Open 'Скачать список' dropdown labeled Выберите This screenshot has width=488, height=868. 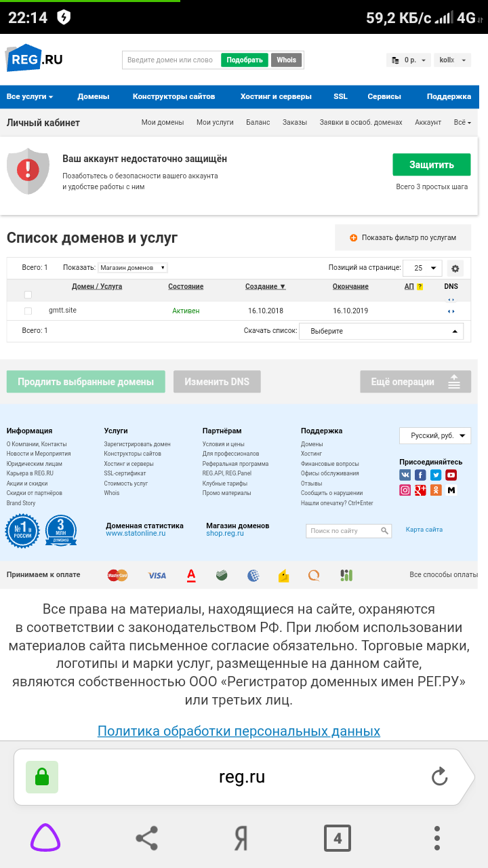[381, 331]
